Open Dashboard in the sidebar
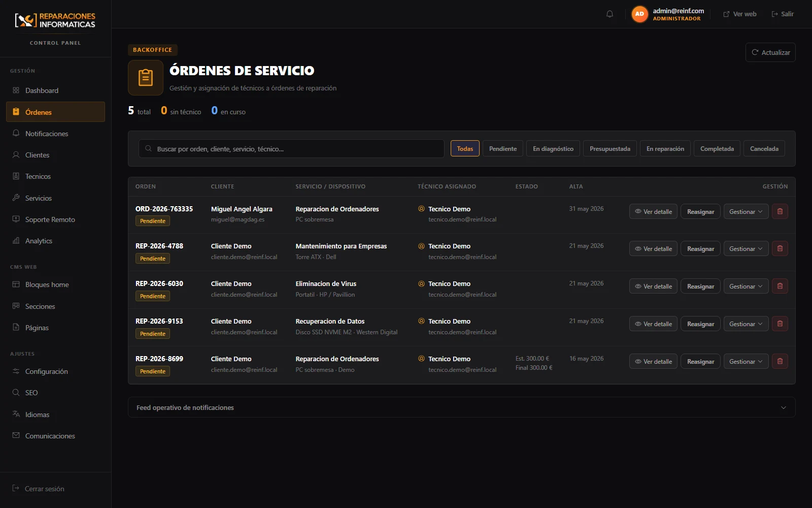This screenshot has height=508, width=812. (x=55, y=90)
